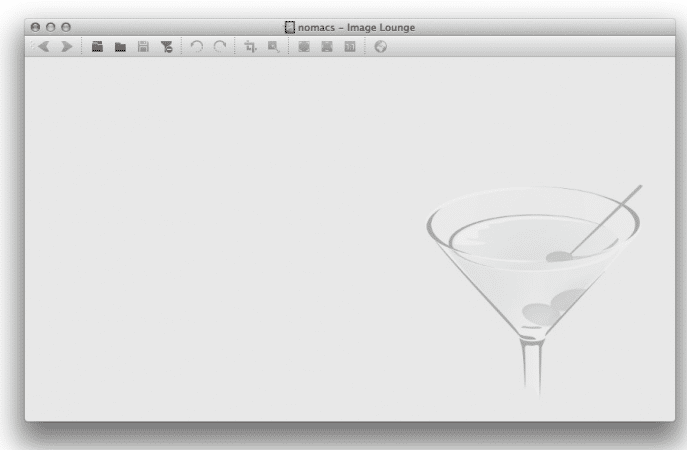Click the Open File icon in toolbar
The width and height of the screenshot is (687, 450).
coord(97,46)
